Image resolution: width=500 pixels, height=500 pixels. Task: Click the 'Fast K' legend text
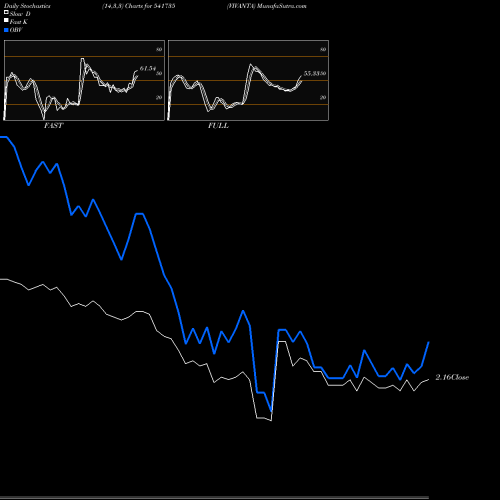19,22
